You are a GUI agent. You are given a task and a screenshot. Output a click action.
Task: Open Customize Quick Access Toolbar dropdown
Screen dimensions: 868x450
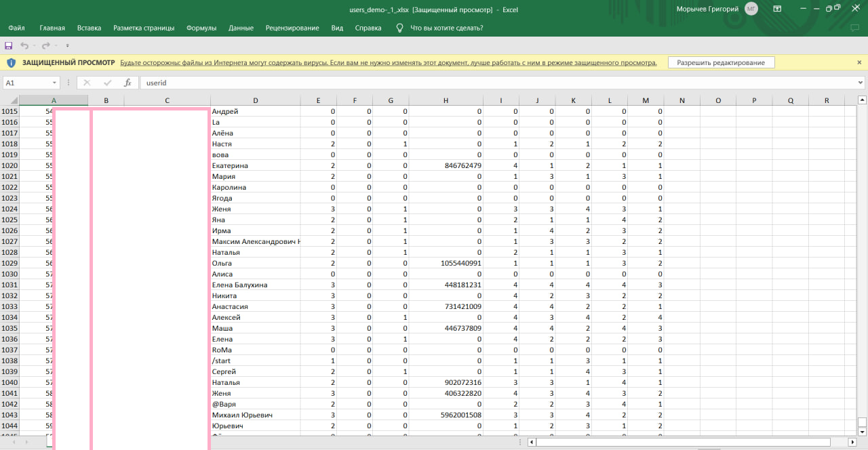(67, 46)
